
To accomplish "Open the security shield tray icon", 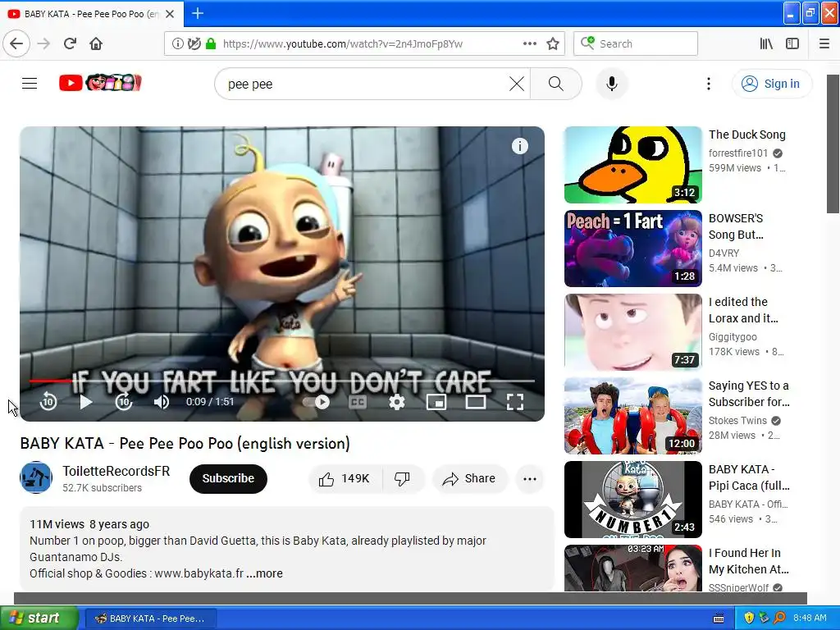I will tap(749, 618).
